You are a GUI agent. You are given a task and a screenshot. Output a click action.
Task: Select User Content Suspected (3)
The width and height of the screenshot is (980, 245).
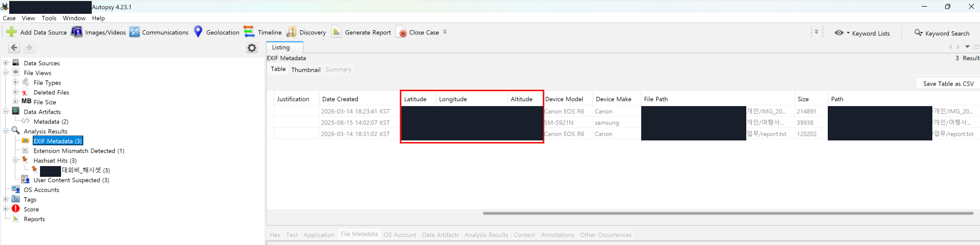71,180
